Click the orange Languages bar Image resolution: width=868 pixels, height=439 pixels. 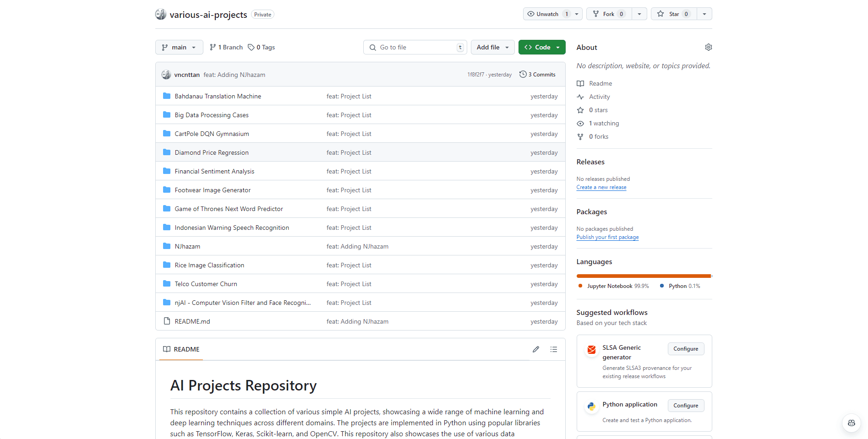643,276
